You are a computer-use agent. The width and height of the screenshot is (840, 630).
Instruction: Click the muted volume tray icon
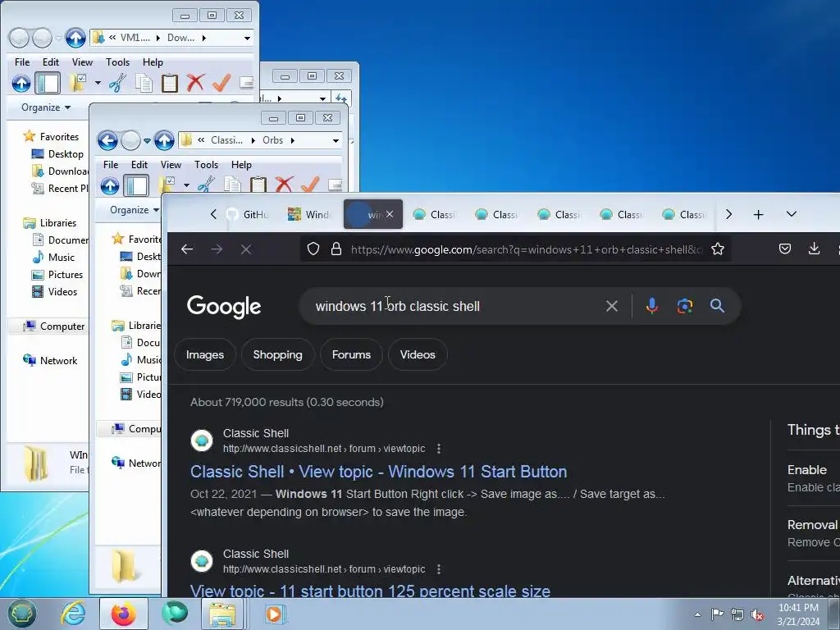coord(757,614)
